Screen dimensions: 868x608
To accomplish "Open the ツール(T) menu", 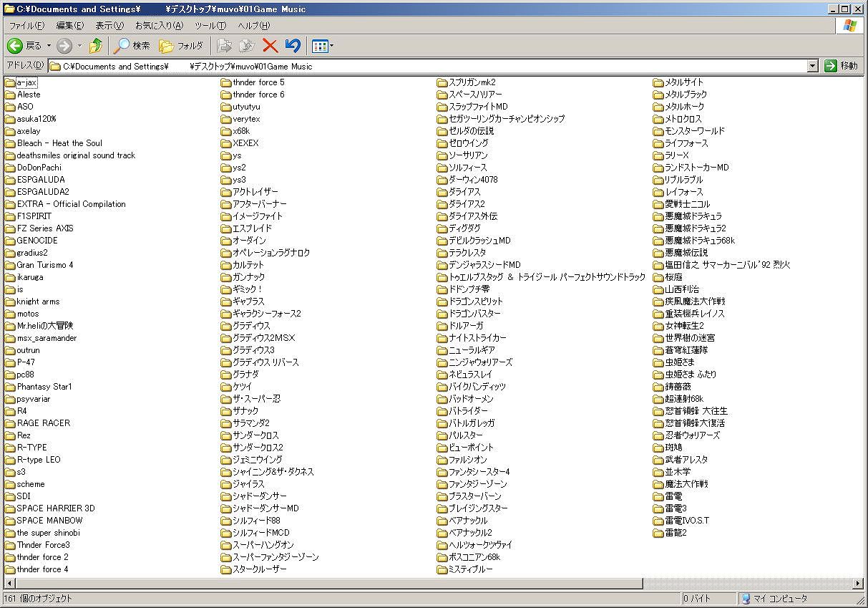I will [x=210, y=26].
